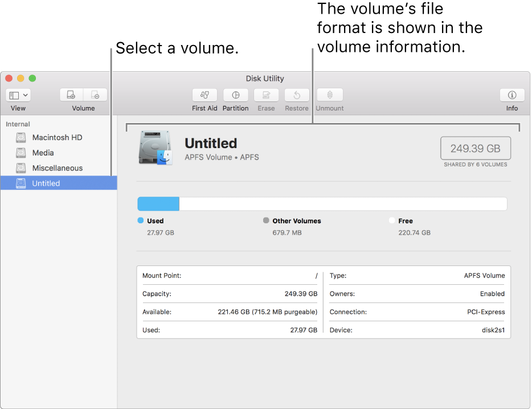Click the green zoom window button
532x409 pixels.
coord(32,79)
